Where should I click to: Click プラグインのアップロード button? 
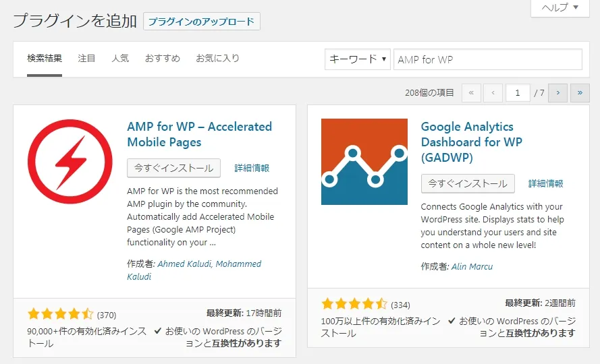coord(202,22)
